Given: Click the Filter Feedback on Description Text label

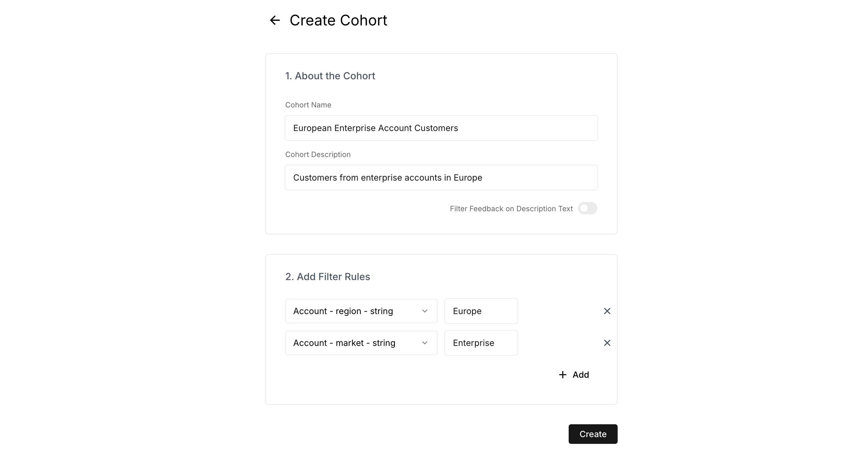Looking at the screenshot, I should coord(511,208).
